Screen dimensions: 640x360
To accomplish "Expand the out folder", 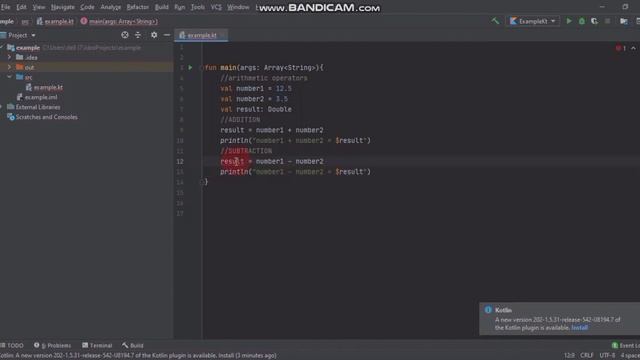I will 9,67.
